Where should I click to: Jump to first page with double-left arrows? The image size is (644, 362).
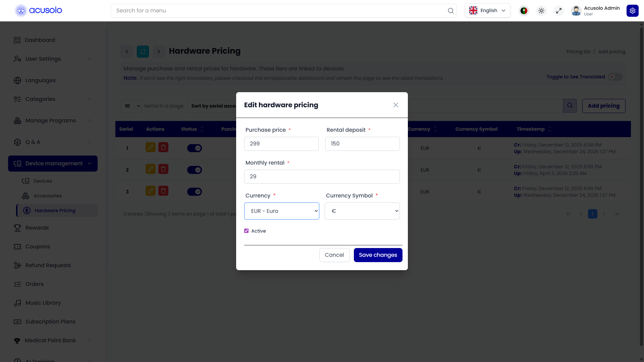(568, 214)
